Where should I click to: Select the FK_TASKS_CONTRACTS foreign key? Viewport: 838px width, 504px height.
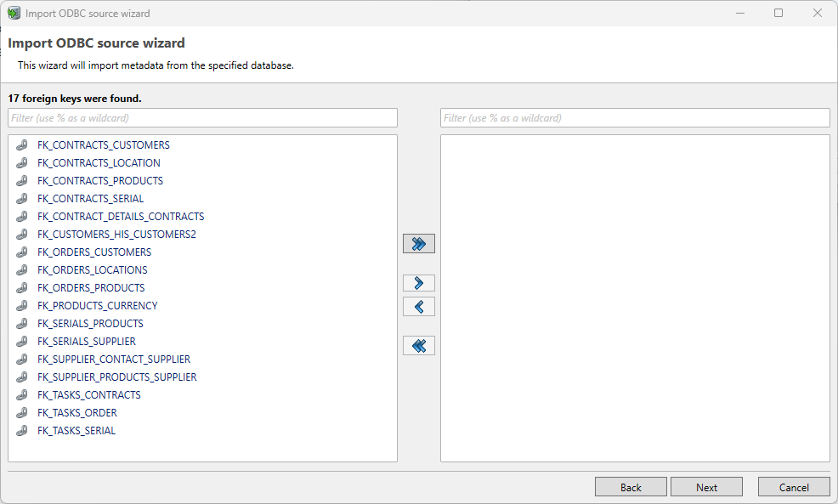88,394
